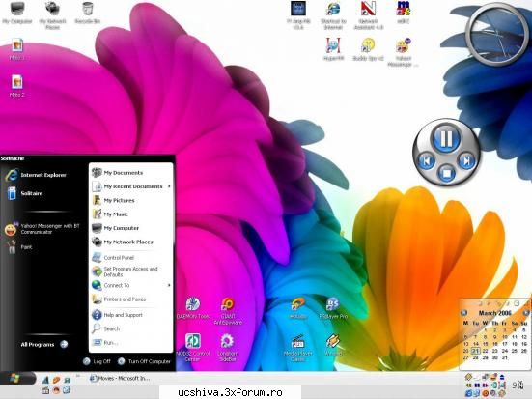The height and width of the screenshot is (399, 532).
Task: Open My Network Places desktop icon
Action: pos(52,15)
